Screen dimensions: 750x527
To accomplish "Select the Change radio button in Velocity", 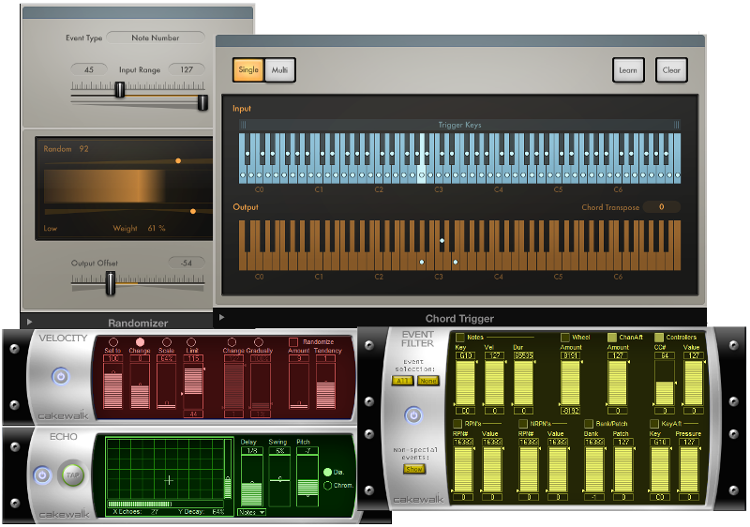I will pos(140,342).
